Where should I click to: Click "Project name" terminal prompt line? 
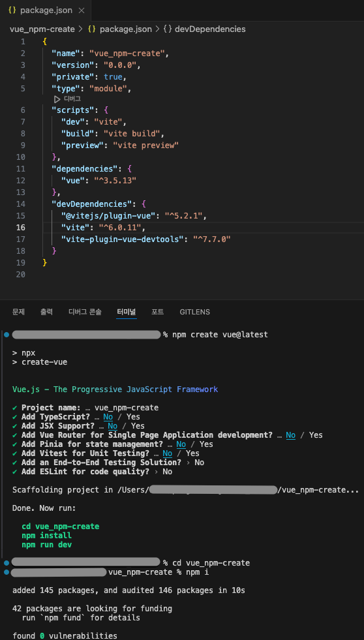85,408
